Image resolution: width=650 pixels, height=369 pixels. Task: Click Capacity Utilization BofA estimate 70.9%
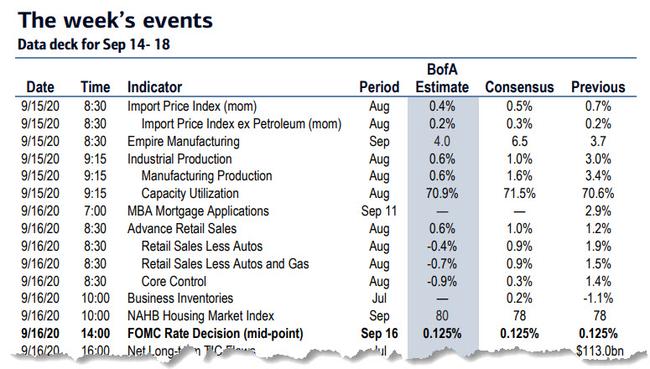pos(442,194)
